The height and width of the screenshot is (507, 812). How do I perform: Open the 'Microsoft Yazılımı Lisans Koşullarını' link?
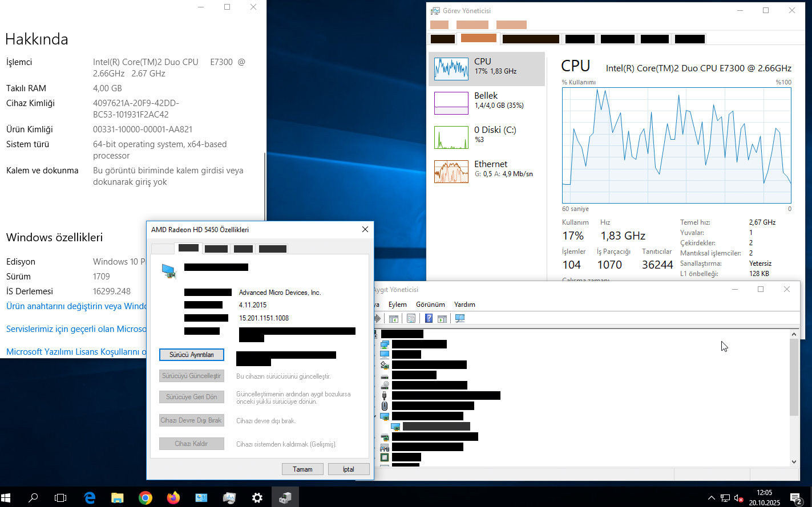click(76, 352)
